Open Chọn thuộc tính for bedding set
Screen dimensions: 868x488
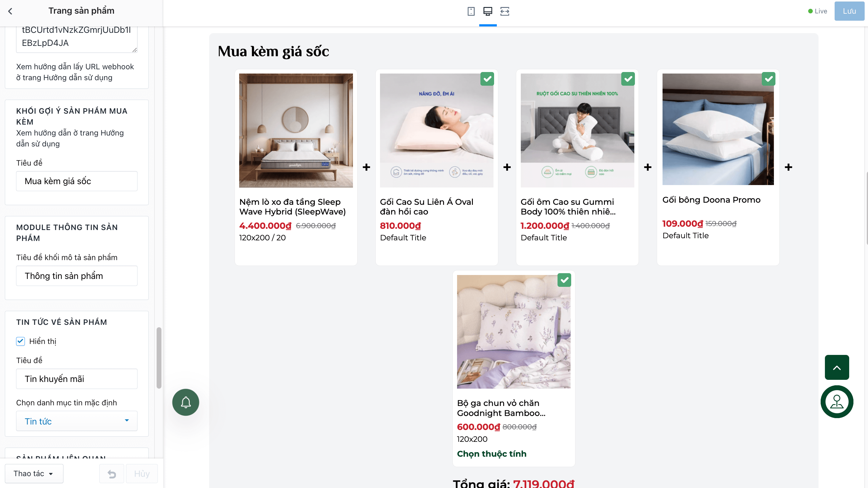pos(491,454)
